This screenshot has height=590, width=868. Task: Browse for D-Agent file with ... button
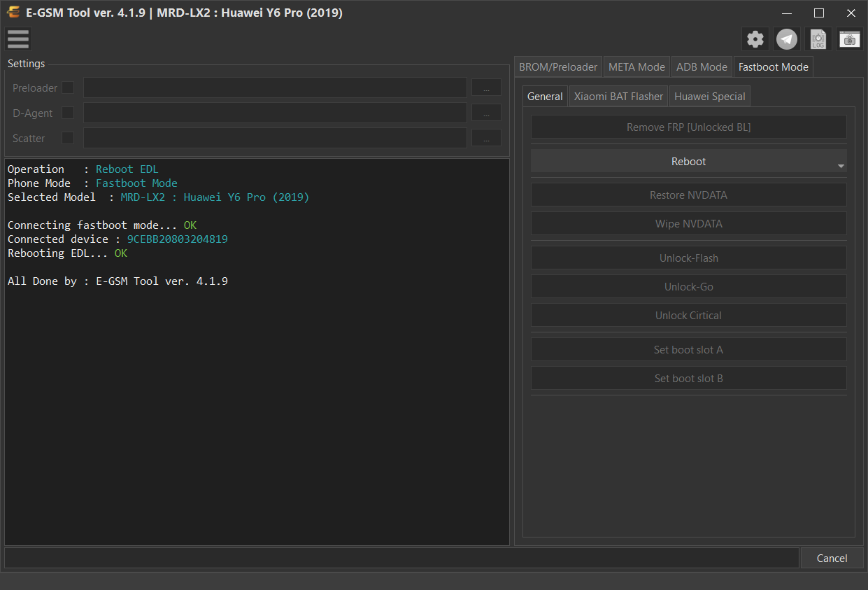pyautogui.click(x=486, y=113)
